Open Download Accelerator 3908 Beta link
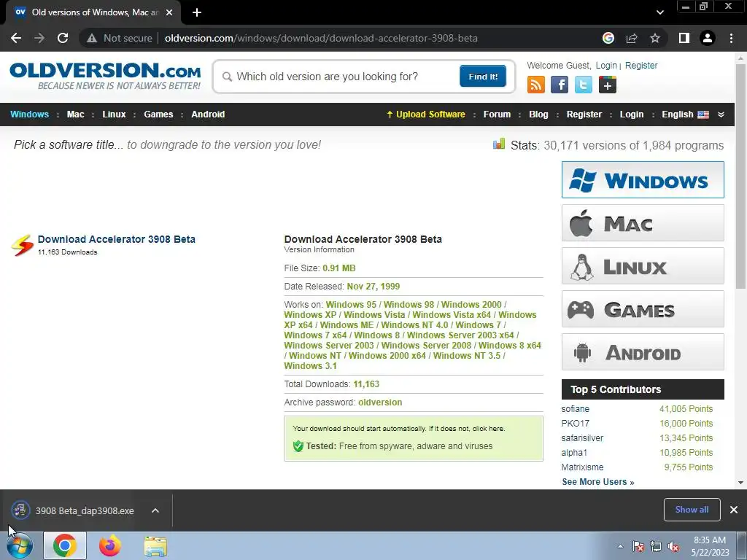 (x=116, y=239)
